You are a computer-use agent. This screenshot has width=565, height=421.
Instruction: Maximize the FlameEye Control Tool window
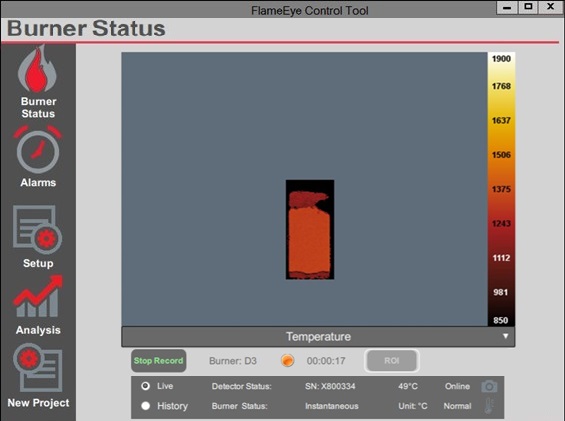pyautogui.click(x=529, y=7)
